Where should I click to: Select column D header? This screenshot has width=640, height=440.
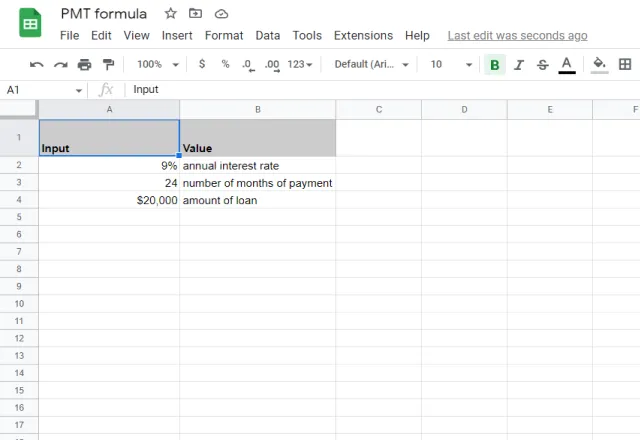pyautogui.click(x=464, y=109)
